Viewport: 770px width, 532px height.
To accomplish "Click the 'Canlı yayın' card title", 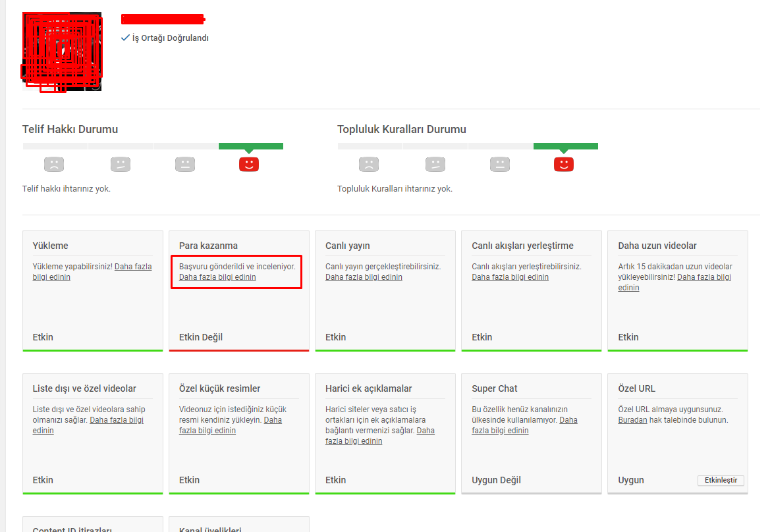I will [348, 246].
